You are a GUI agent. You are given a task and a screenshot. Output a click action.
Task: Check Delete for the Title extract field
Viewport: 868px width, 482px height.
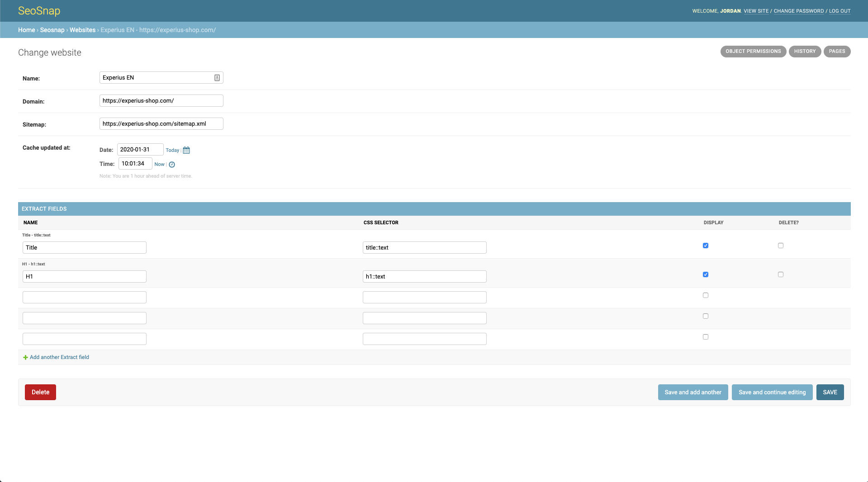pyautogui.click(x=781, y=246)
